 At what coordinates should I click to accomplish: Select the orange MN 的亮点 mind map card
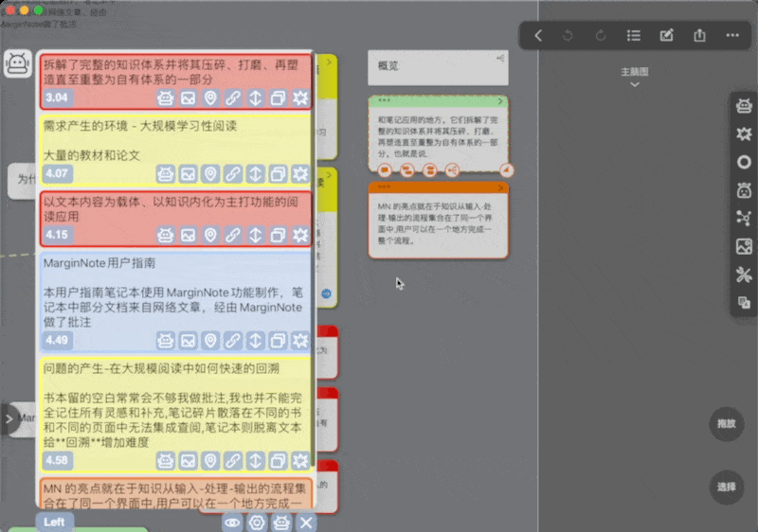[439, 221]
